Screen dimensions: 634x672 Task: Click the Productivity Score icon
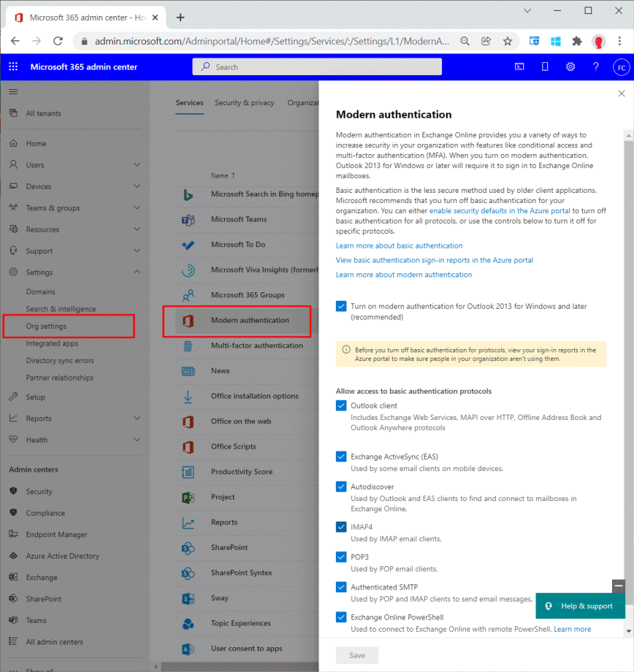coord(188,472)
